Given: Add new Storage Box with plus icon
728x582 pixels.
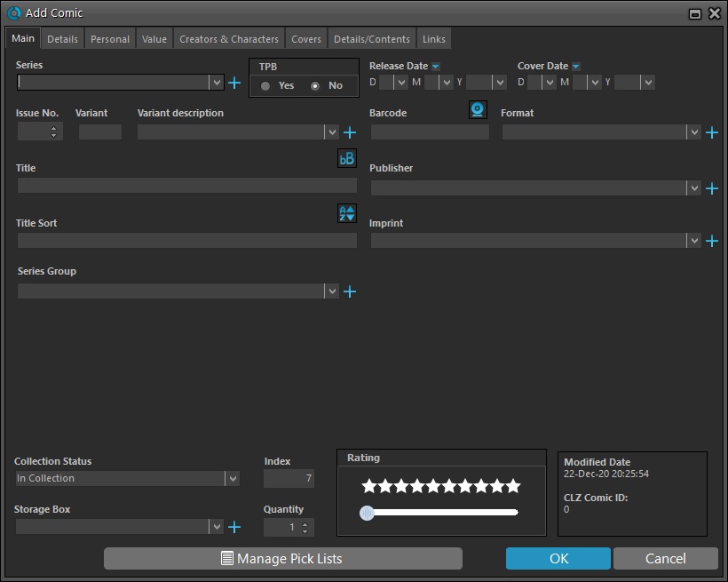Looking at the screenshot, I should 234,527.
